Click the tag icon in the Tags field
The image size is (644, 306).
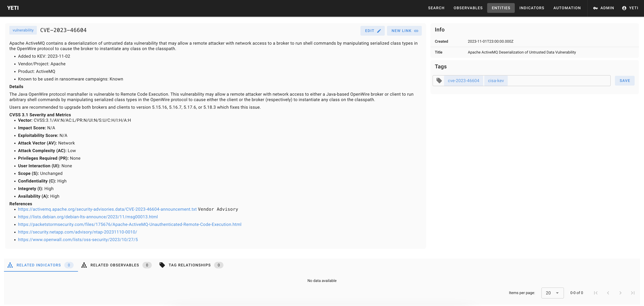click(x=439, y=81)
